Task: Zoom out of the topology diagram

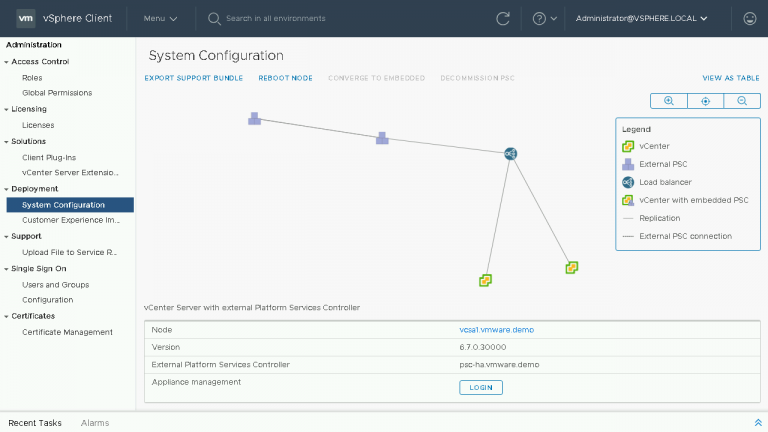Action: tap(742, 101)
